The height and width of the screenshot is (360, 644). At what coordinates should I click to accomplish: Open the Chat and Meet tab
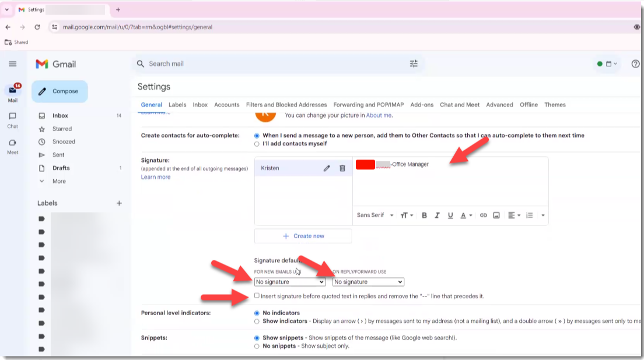(x=460, y=105)
